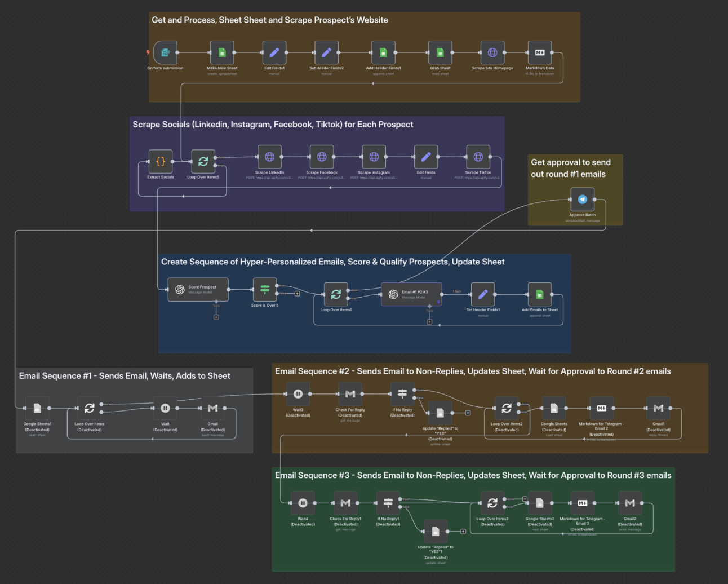Click the plus button on Score is Over 5 false branch
This screenshot has width=728, height=584.
296,293
